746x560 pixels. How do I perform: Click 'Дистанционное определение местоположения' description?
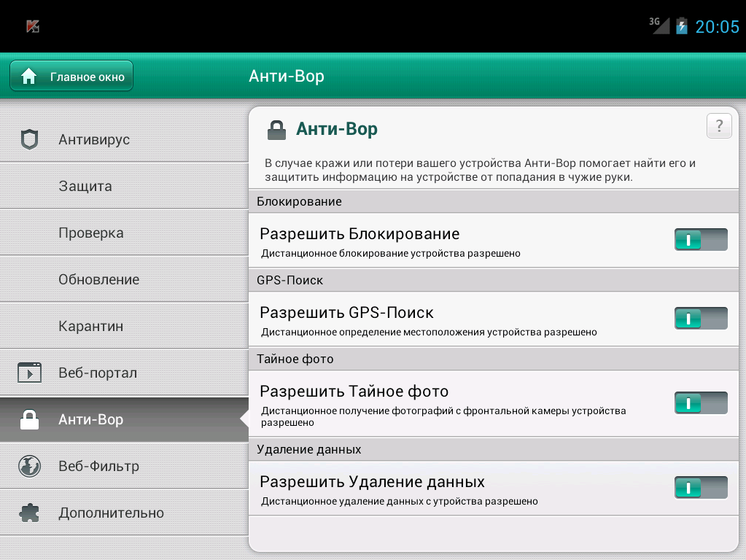429,332
